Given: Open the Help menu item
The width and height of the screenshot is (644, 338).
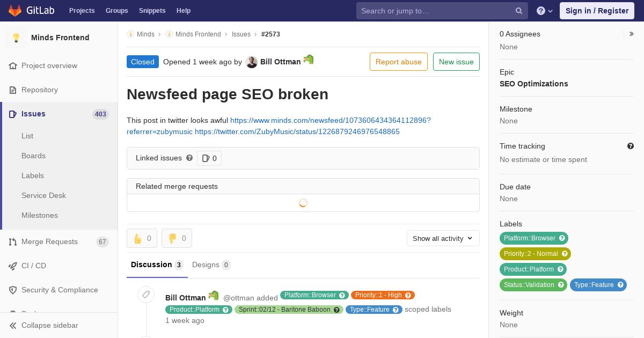Looking at the screenshot, I should (x=184, y=11).
